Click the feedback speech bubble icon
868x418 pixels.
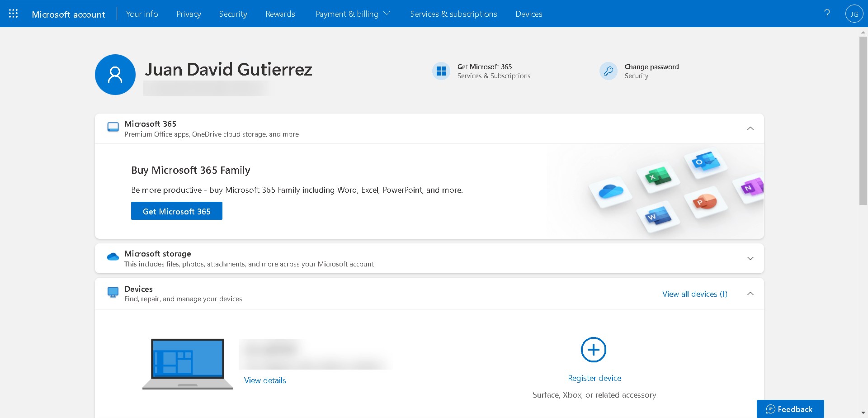pyautogui.click(x=770, y=409)
